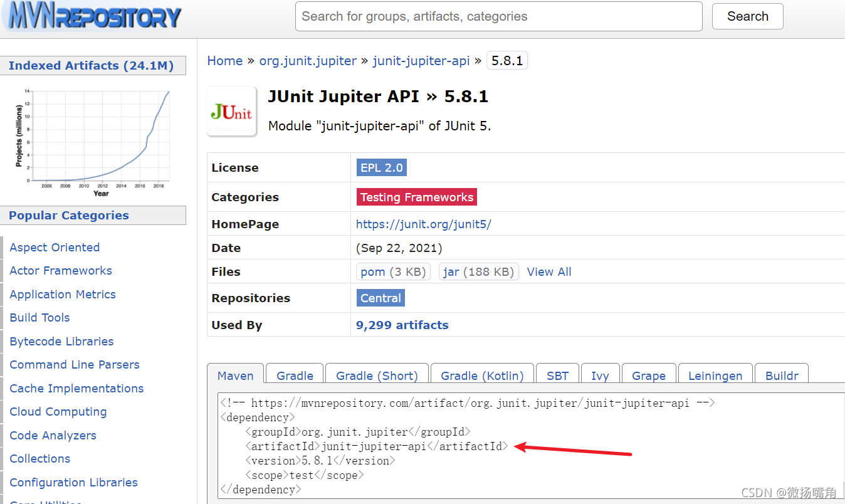This screenshot has width=845, height=504.
Task: Click the JUnit logo image
Action: click(x=232, y=111)
